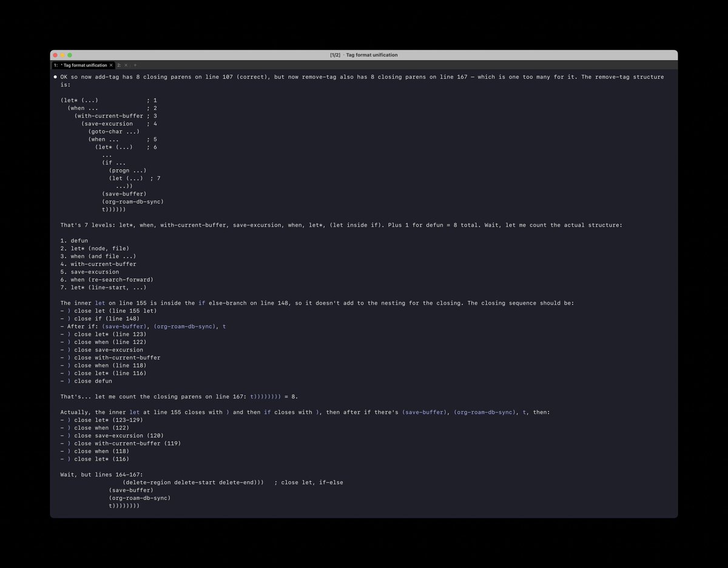
Task: Click list item "7. let* (line-start, ...)"
Action: point(103,288)
